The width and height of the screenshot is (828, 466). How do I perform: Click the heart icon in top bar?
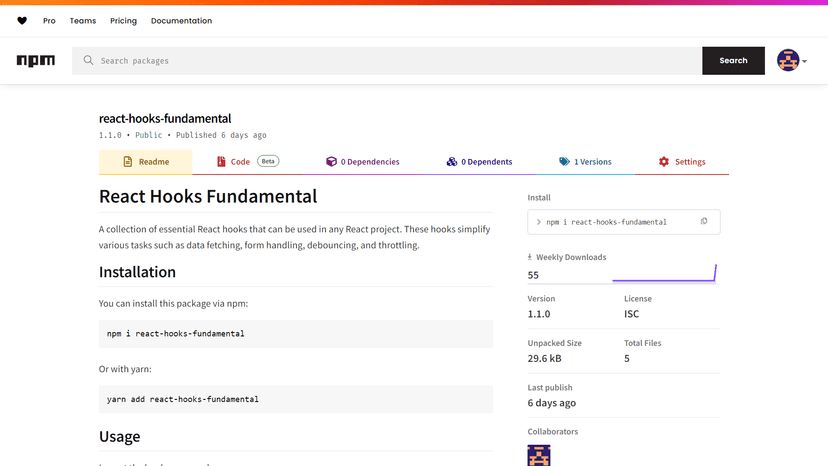22,21
